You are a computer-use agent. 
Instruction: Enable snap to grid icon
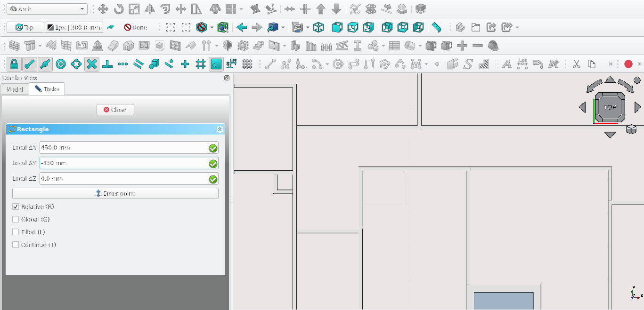[201, 64]
